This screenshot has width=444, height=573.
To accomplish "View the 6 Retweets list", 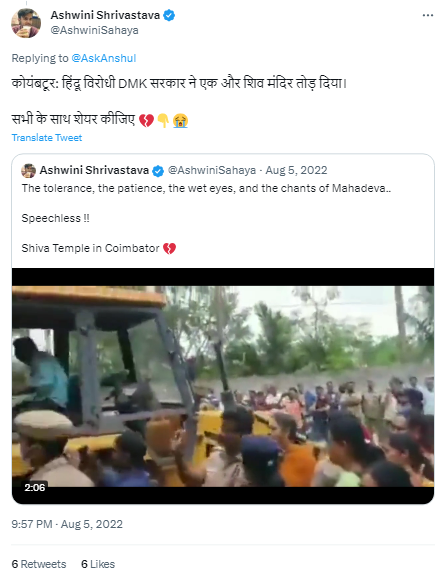I will click(39, 564).
